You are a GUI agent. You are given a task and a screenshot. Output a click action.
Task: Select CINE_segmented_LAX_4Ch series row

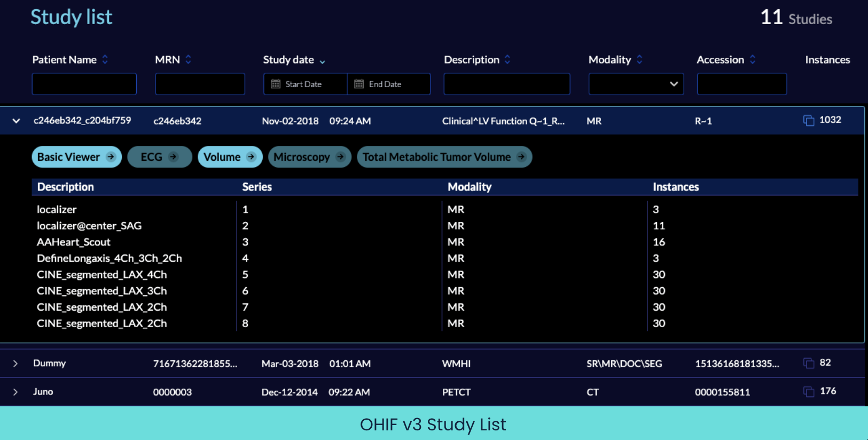tap(445, 275)
